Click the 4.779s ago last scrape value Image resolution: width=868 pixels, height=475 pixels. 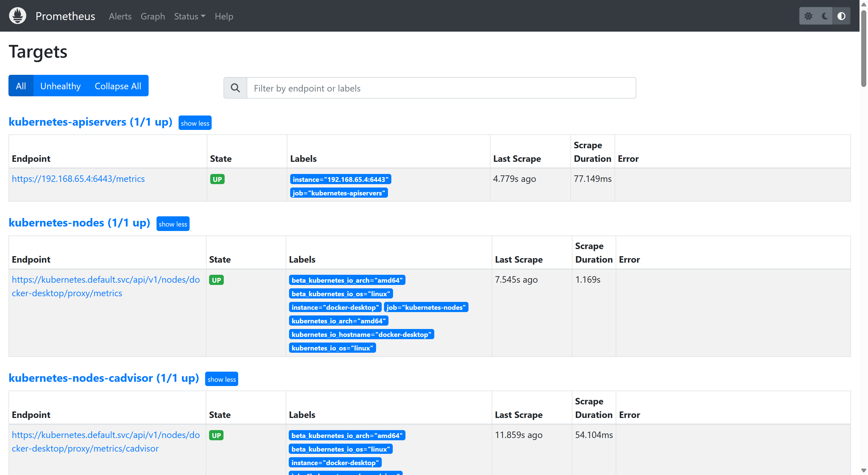[514, 178]
